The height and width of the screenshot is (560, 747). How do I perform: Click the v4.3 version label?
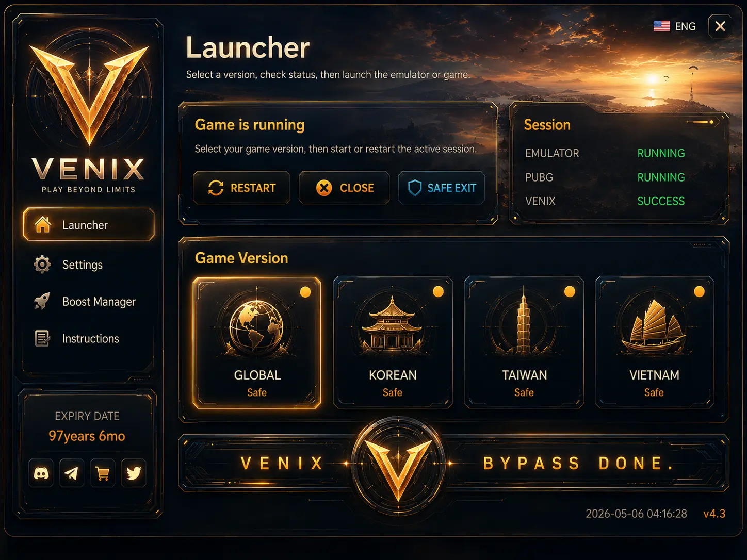[714, 514]
